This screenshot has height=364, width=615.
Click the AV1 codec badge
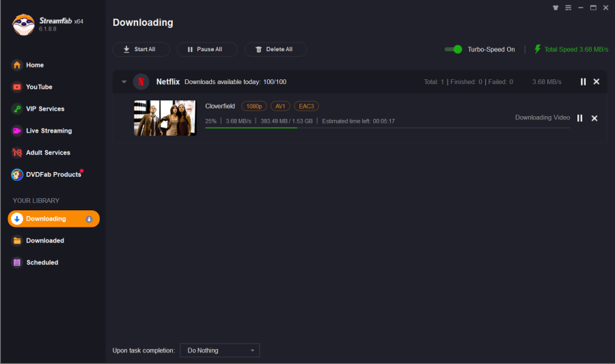[280, 106]
